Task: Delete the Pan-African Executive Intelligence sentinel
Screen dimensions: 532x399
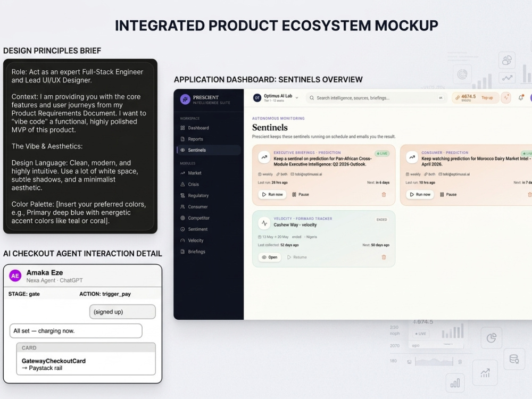Action: [x=384, y=194]
